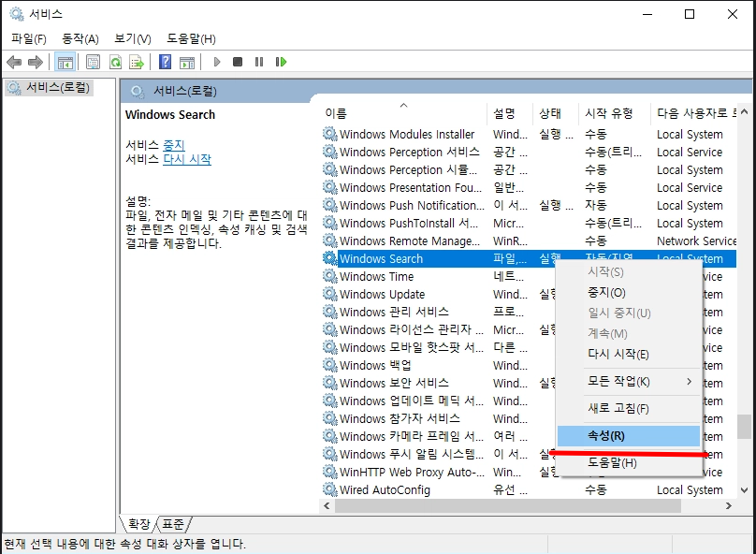Click the green Refresh toolbar icon

coord(115,62)
